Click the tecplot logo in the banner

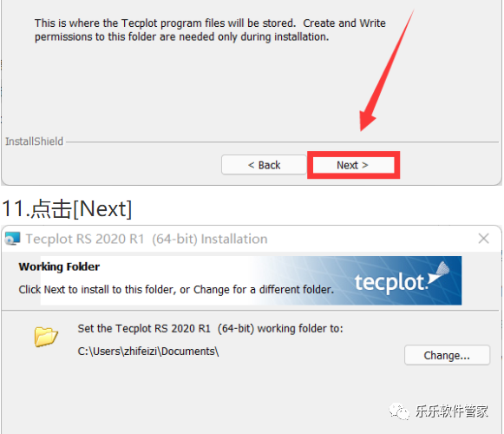(391, 282)
